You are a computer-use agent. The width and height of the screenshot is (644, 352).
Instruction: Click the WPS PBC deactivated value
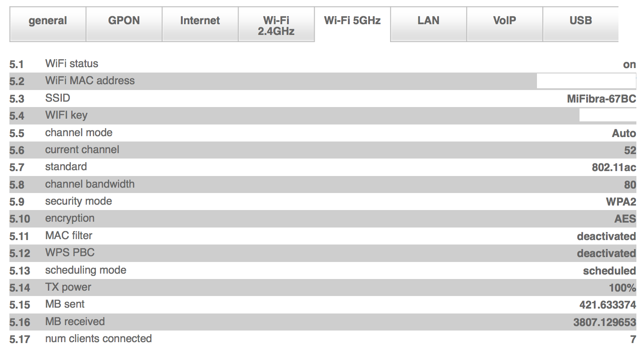[606, 253]
